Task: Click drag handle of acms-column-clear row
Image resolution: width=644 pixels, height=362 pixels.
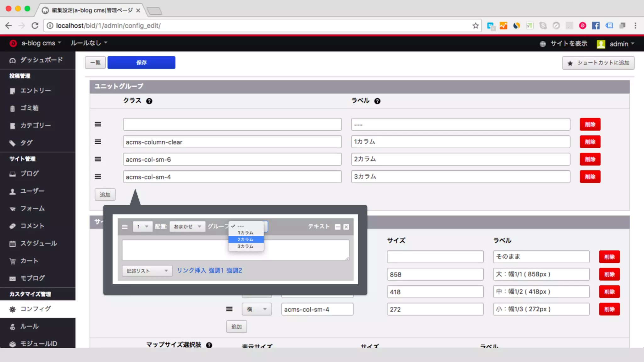Action: click(98, 142)
